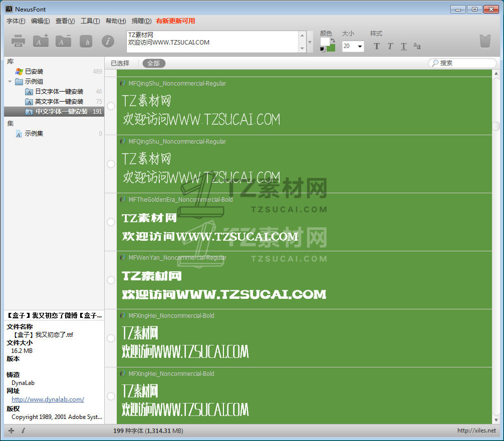This screenshot has height=441, width=504.
Task: Click the italic i icon in status bar
Action: pyautogui.click(x=24, y=430)
